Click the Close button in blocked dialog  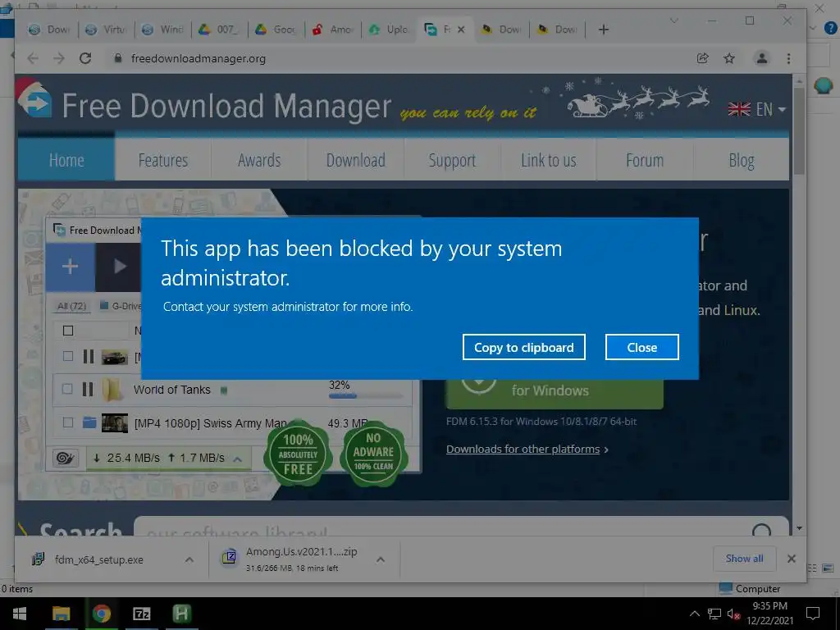(641, 347)
